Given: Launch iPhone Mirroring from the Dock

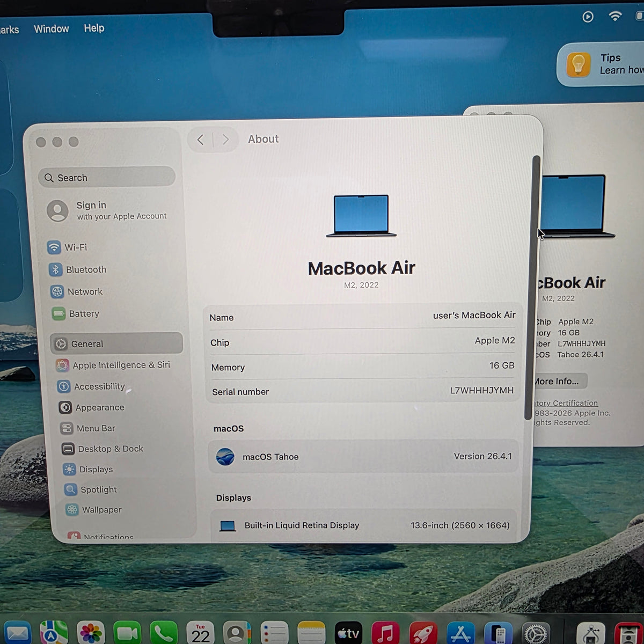Looking at the screenshot, I should coord(498,634).
